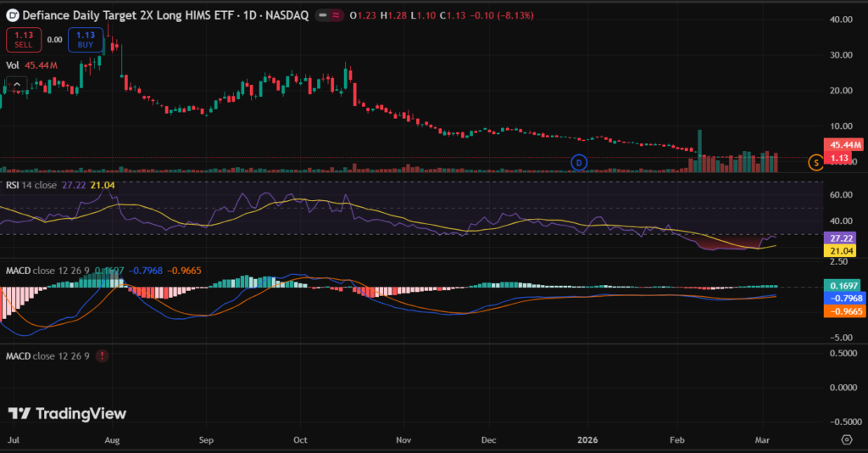Click the symbol name Defiance Daily Target 2X
868x453 pixels.
(x=127, y=16)
